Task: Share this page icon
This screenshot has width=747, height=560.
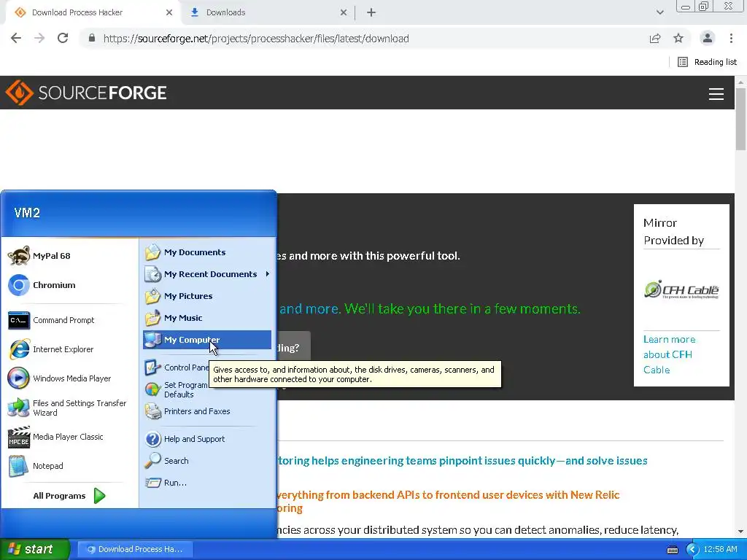Action: pyautogui.click(x=655, y=39)
